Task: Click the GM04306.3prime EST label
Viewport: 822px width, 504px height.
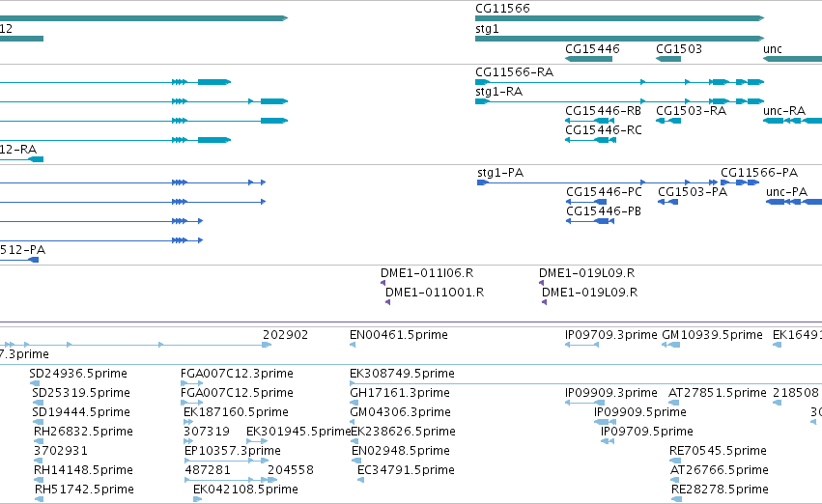Action: pyautogui.click(x=400, y=413)
